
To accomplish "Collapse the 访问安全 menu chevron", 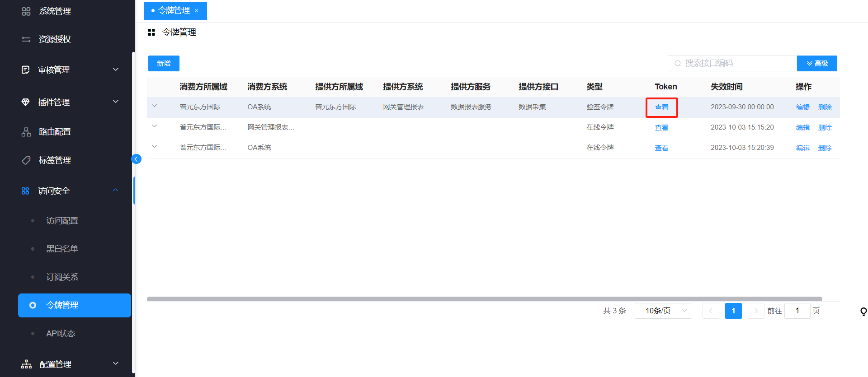I will pos(116,190).
